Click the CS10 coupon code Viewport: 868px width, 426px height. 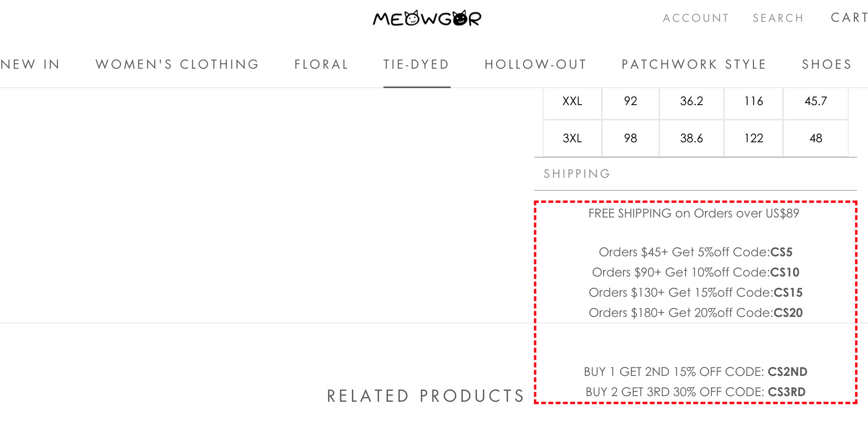[785, 272]
